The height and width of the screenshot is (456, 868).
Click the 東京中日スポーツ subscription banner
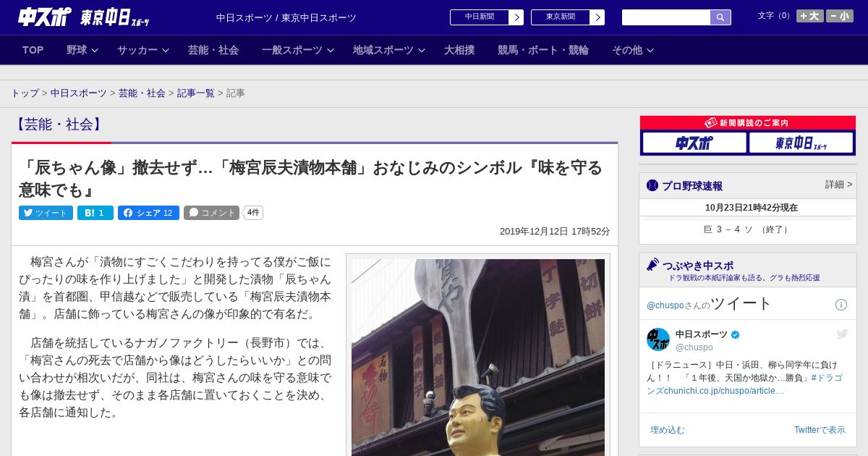click(x=801, y=143)
